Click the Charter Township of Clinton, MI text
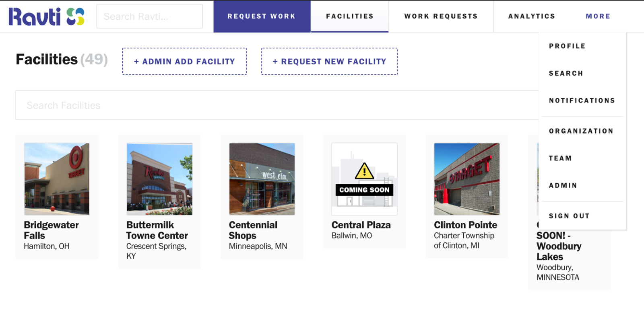 (x=464, y=240)
